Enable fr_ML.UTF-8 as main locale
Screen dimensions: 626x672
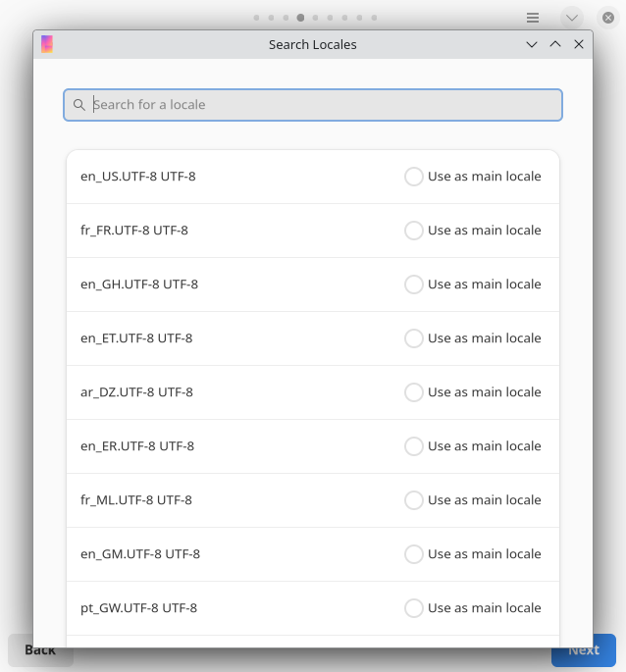(414, 500)
